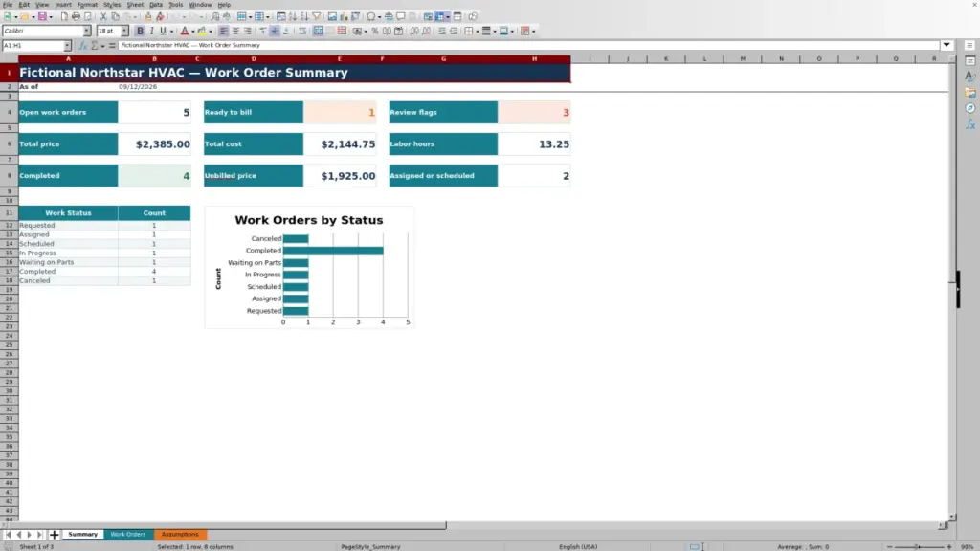Center align text horizontally
The height and width of the screenshot is (551, 980).
coord(235,31)
